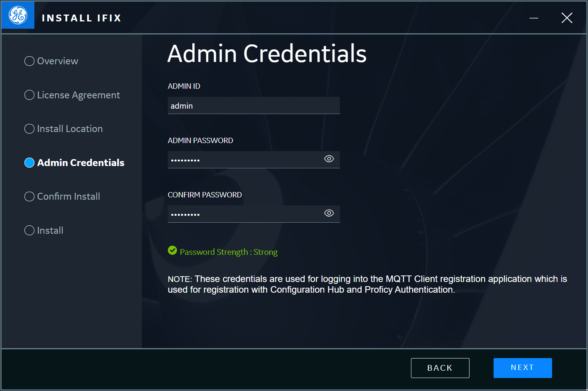588x391 pixels.
Task: Click the BACK button
Action: pos(440,368)
